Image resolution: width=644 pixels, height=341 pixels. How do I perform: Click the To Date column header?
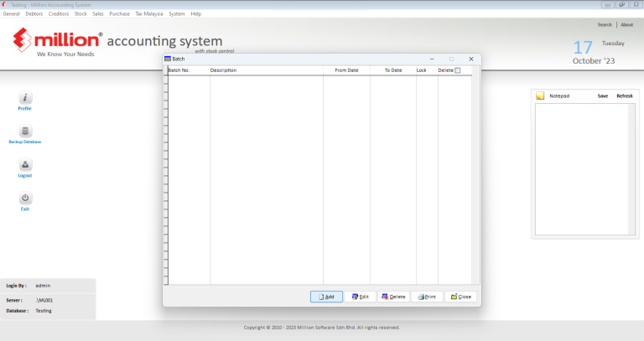(x=393, y=70)
